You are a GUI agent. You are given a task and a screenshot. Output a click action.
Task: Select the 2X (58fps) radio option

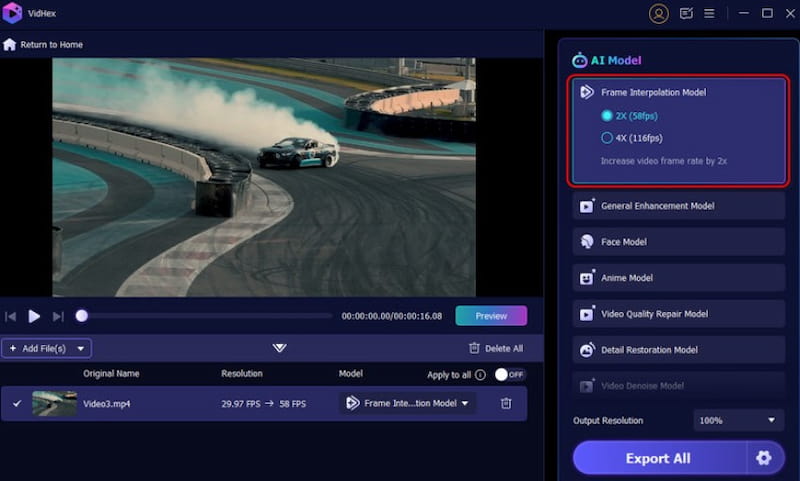(x=607, y=116)
